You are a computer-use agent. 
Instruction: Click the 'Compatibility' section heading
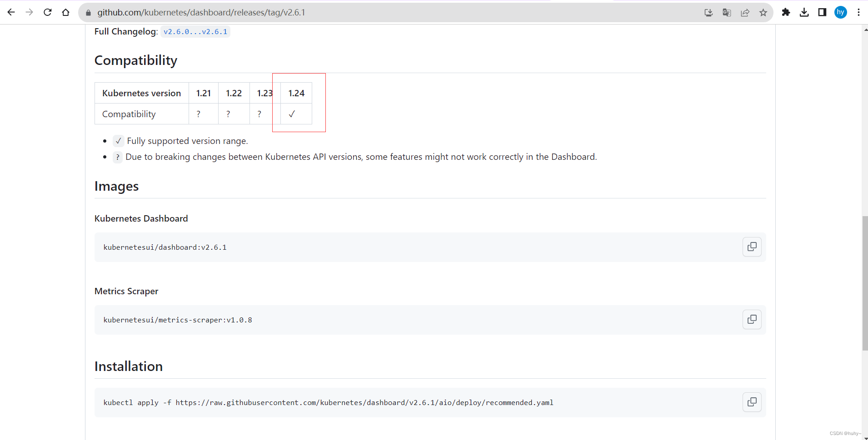coord(136,60)
